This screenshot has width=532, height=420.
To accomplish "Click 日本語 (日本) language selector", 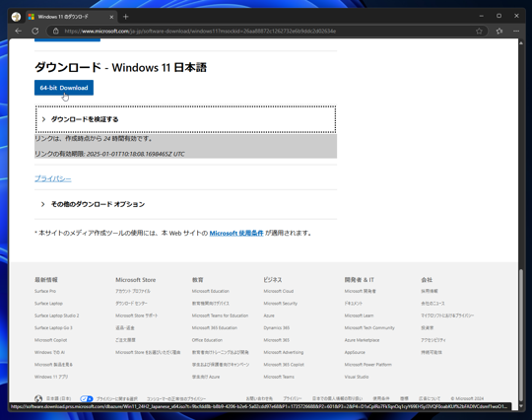I will [x=59, y=398].
